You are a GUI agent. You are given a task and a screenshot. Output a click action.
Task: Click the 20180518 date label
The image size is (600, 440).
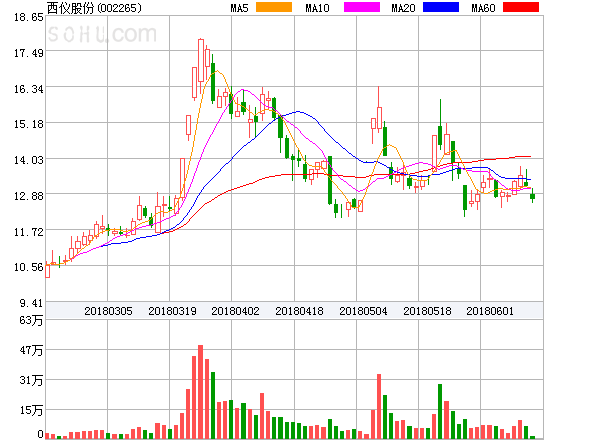tap(427, 311)
